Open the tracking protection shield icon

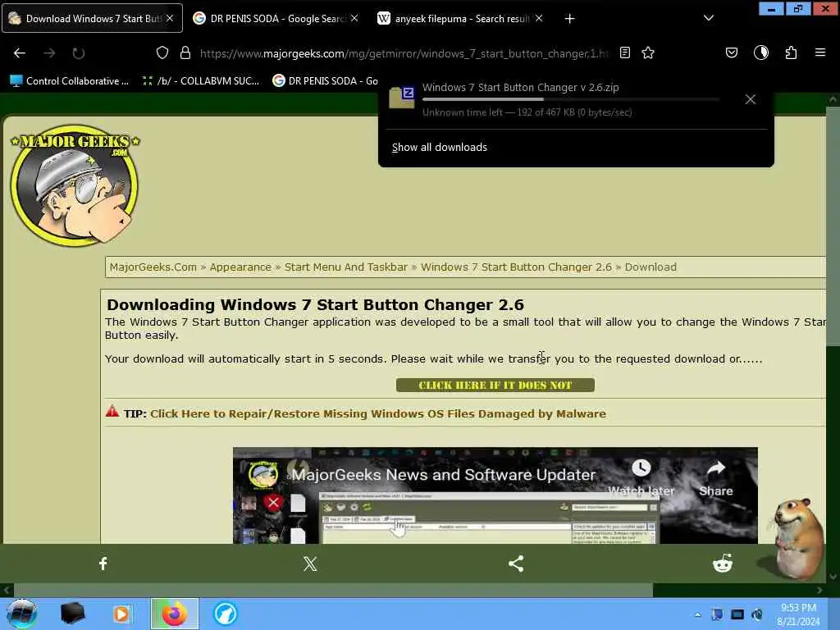point(162,52)
